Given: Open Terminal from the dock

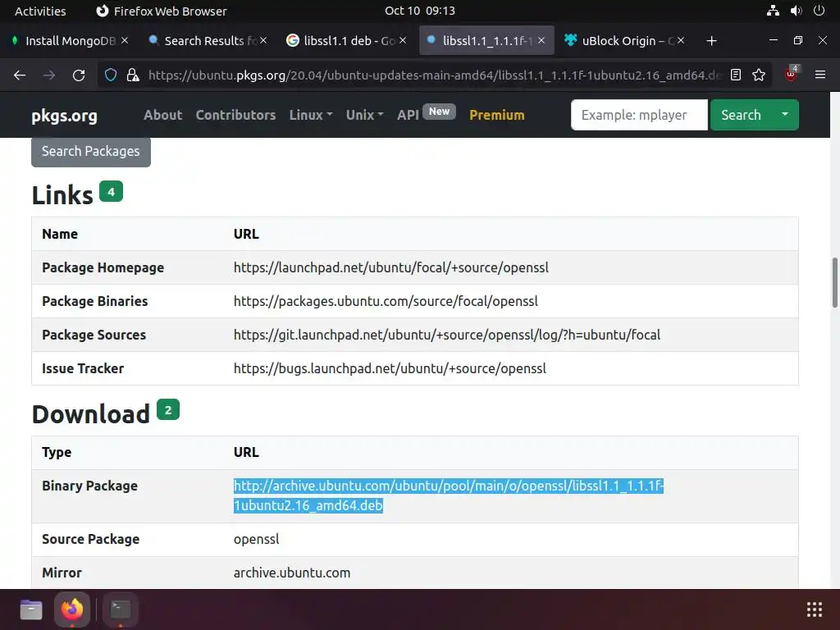Looking at the screenshot, I should tap(120, 609).
